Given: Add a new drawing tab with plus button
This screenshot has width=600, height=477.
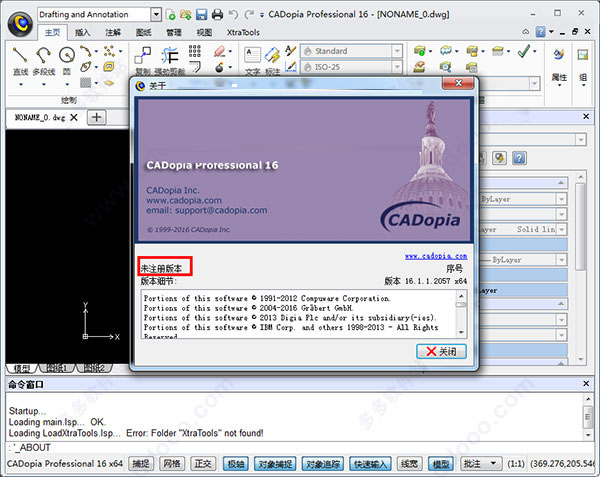Looking at the screenshot, I should pyautogui.click(x=96, y=117).
